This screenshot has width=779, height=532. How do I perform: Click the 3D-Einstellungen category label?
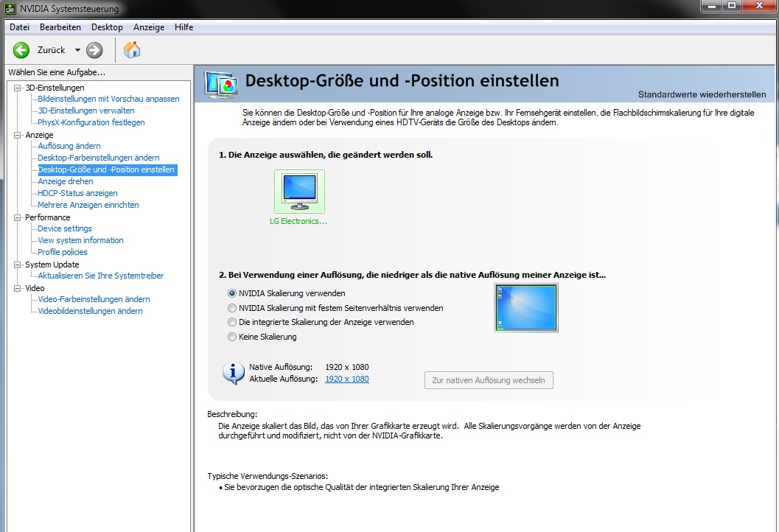pyautogui.click(x=55, y=88)
